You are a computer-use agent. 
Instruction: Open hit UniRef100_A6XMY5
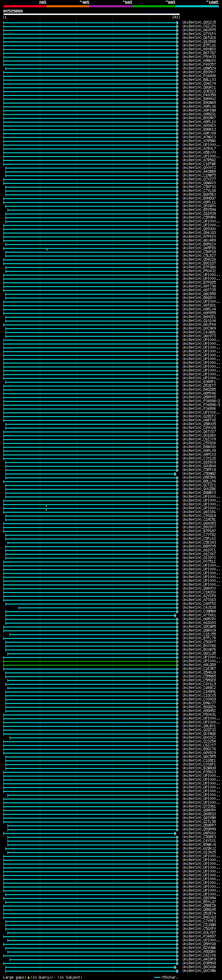coord(199,30)
